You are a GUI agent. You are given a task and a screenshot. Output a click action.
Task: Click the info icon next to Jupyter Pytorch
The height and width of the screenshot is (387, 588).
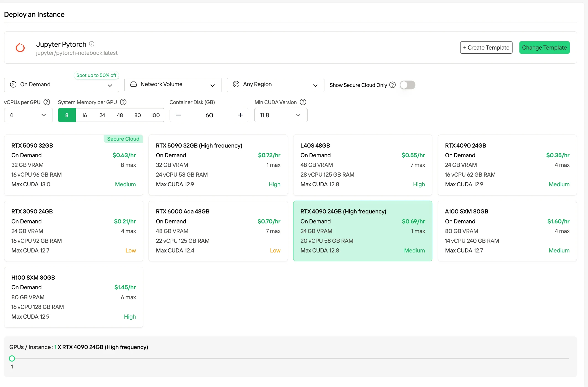[92, 44]
